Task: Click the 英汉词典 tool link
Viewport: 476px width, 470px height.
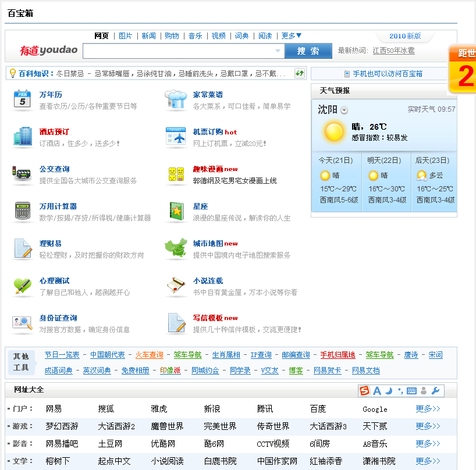Action: [x=97, y=371]
